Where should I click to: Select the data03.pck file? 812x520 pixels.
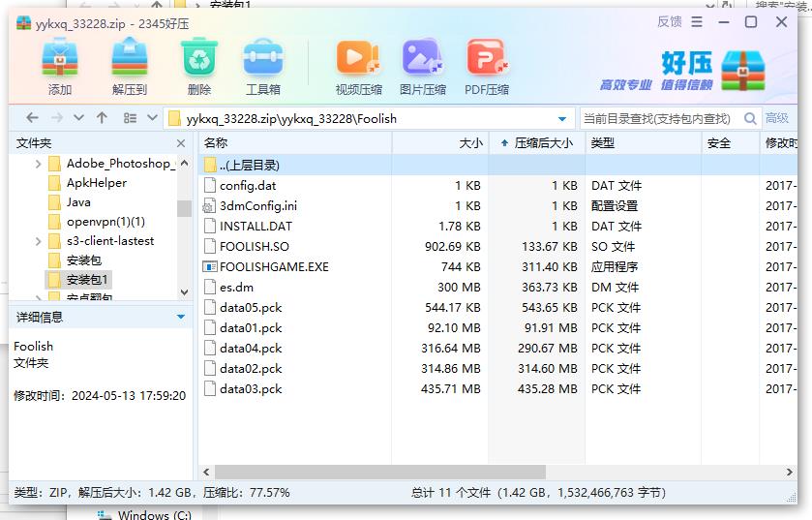(x=497, y=388)
